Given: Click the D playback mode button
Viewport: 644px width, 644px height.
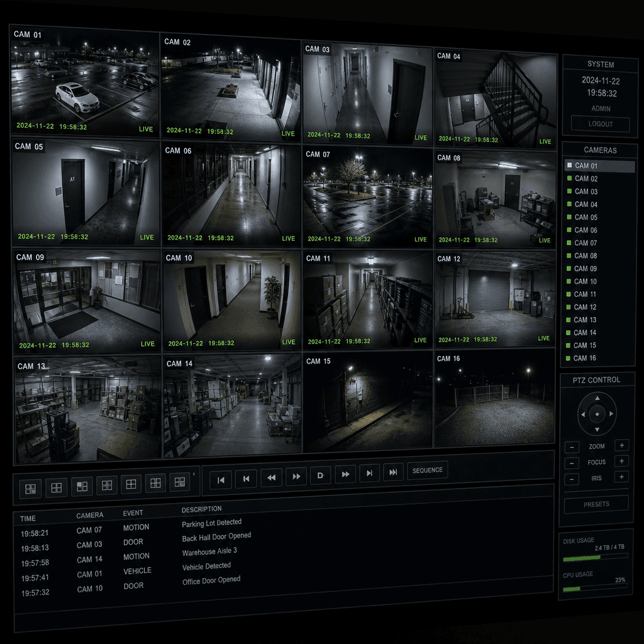Looking at the screenshot, I should pos(320,475).
